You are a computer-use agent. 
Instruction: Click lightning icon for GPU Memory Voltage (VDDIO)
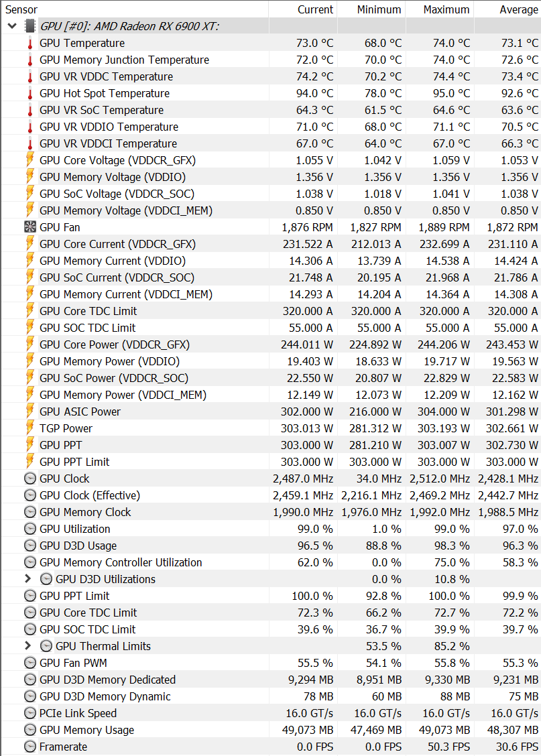[x=30, y=177]
